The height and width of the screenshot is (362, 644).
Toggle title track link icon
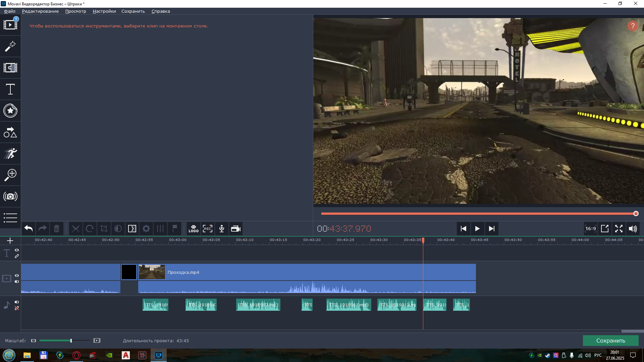click(17, 256)
